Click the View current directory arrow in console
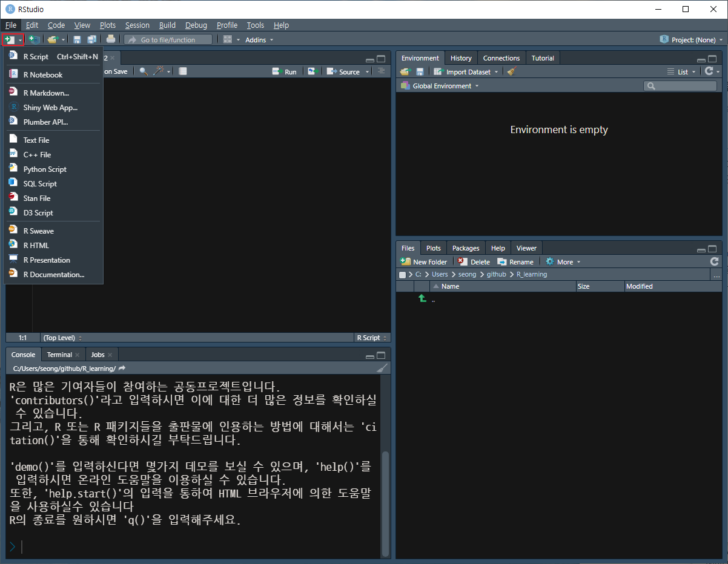 (122, 368)
